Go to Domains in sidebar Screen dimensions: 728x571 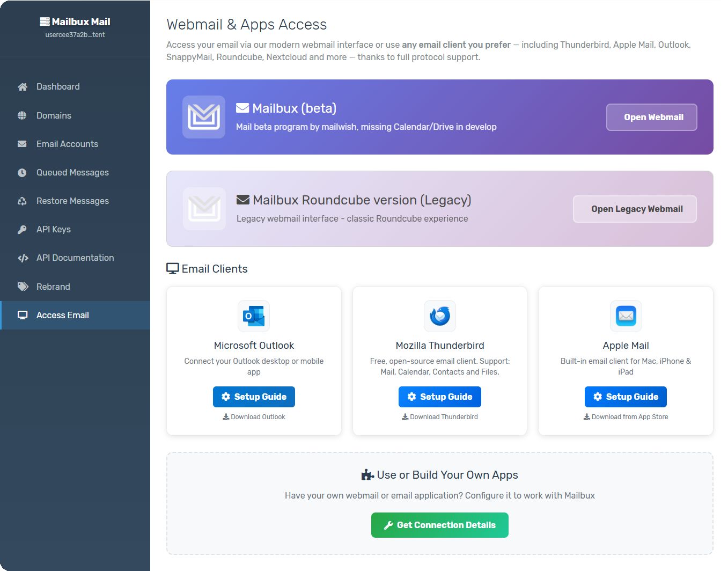click(75, 115)
